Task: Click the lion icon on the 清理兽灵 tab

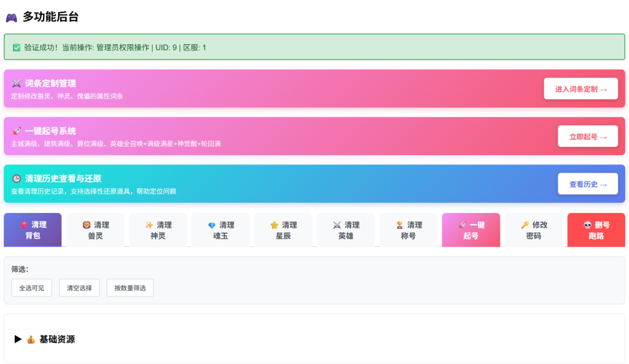Action: coord(87,225)
